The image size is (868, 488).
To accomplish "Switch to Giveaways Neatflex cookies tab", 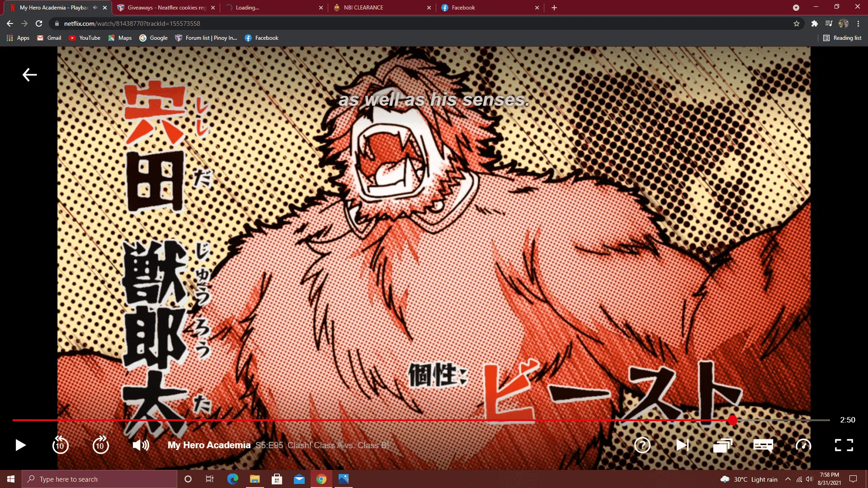I will point(166,8).
